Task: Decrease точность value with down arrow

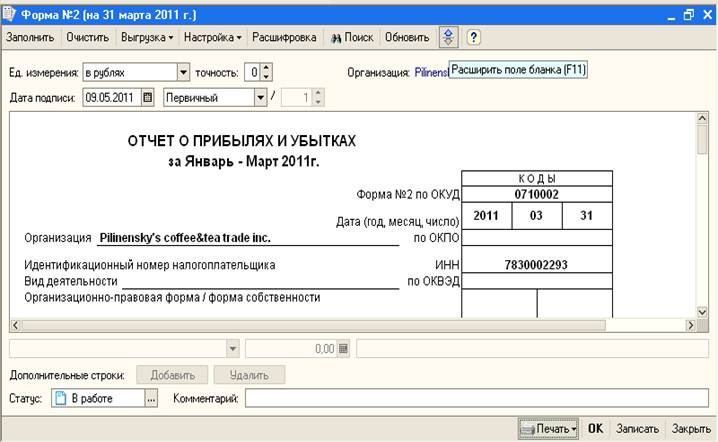Action: pyautogui.click(x=266, y=76)
